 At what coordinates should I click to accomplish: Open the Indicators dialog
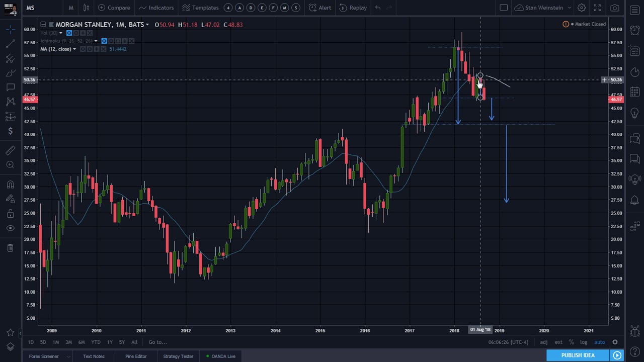156,8
